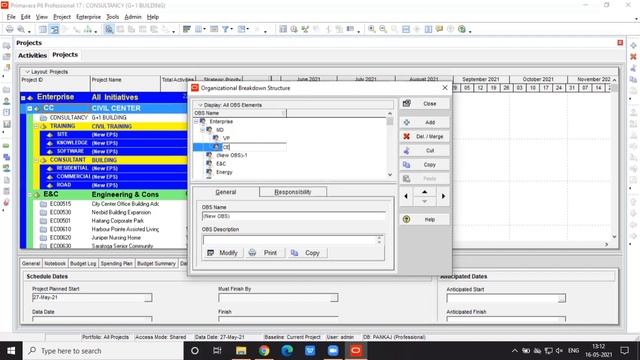Image resolution: width=640 pixels, height=360 pixels.
Task: Collapse the Enterprise All Initiatives row
Action: tap(23, 98)
